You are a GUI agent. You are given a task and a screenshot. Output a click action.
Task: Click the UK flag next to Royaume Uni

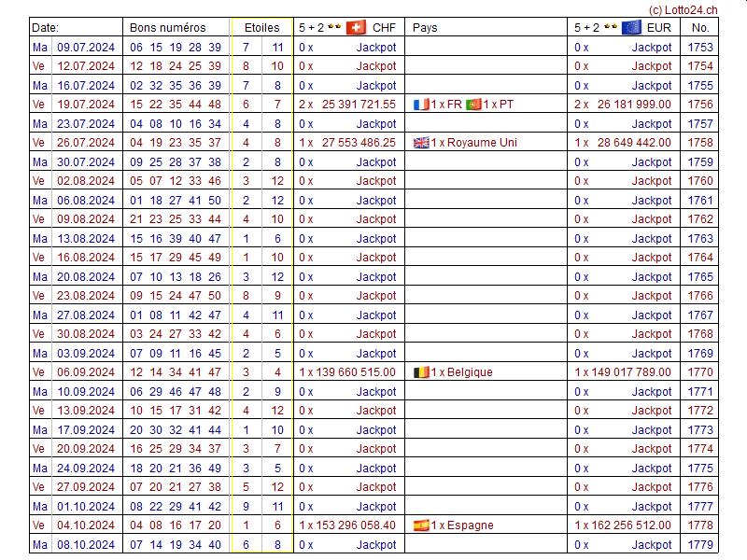click(421, 143)
